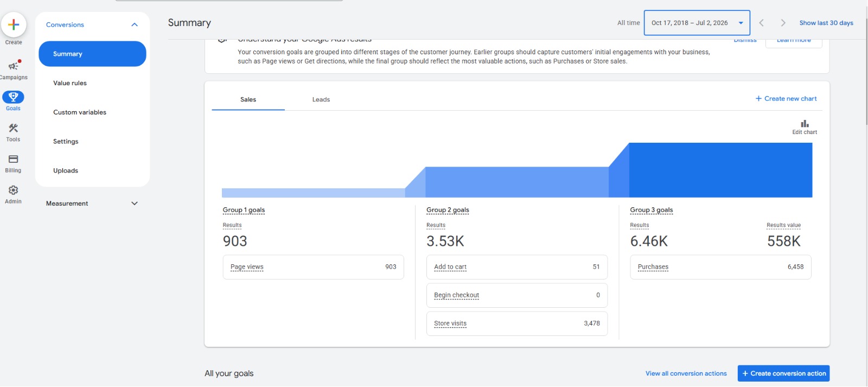This screenshot has width=868, height=387.
Task: Go to previous date range arrow
Action: coord(761,23)
